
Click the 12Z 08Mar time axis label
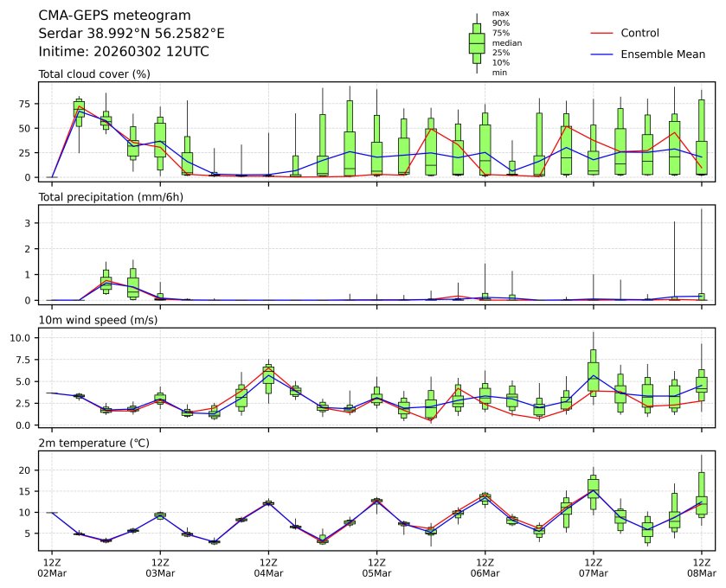(x=701, y=567)
